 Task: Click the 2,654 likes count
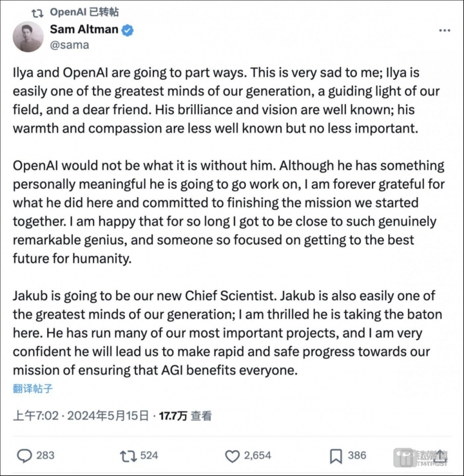click(x=257, y=455)
